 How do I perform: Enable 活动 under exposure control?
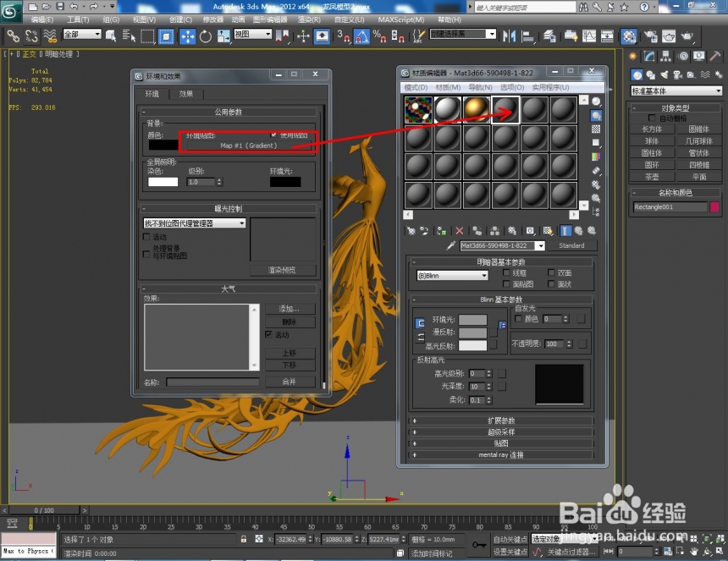click(x=146, y=237)
